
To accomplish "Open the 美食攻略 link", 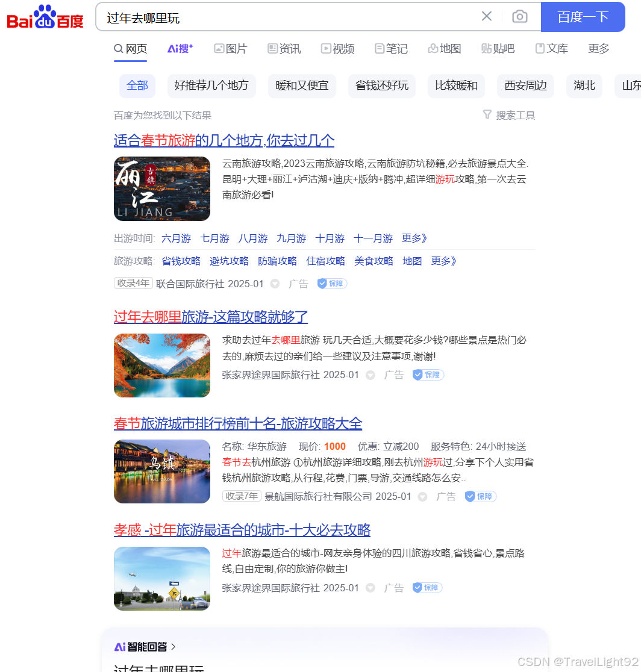I will [374, 261].
